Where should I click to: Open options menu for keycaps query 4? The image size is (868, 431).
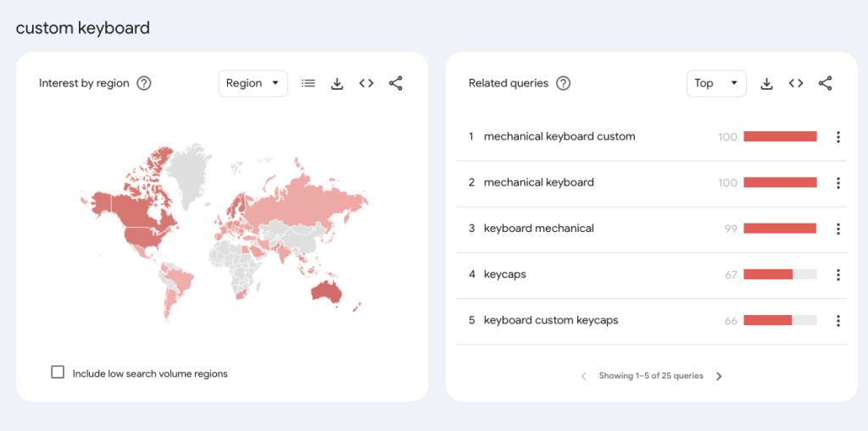838,274
